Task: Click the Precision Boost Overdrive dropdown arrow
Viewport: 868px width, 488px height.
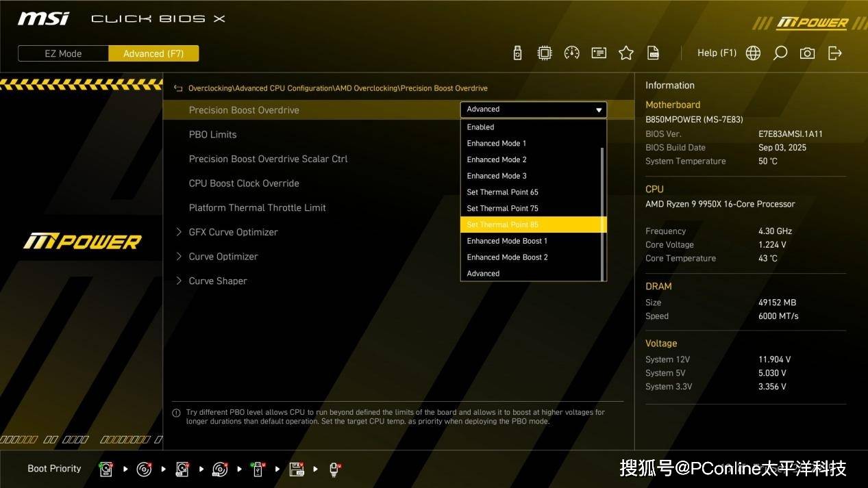Action: coord(599,110)
